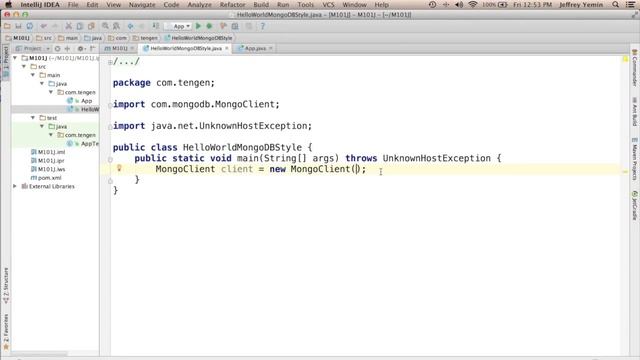This screenshot has width=640, height=360.
Task: Click the Open file toolbar icon
Action: click(7, 26)
